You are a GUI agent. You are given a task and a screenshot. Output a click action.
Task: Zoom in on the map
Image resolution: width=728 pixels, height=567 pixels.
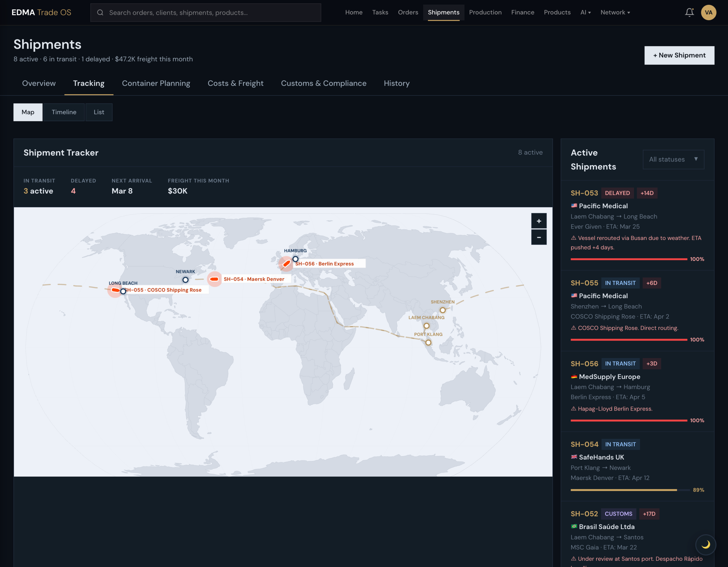(539, 221)
